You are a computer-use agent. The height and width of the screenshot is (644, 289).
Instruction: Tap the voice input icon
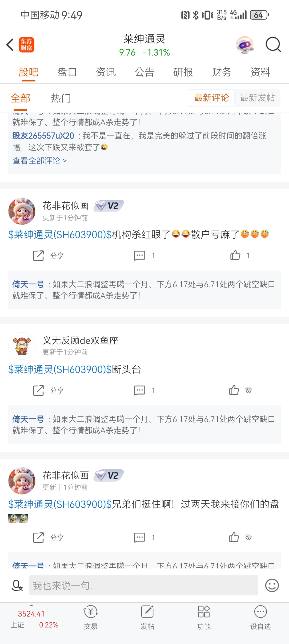tap(17, 585)
